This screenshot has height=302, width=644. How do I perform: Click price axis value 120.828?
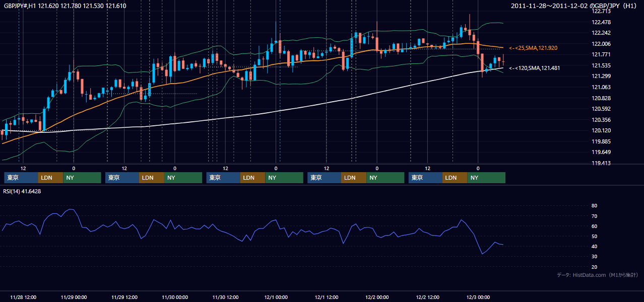tap(601, 98)
